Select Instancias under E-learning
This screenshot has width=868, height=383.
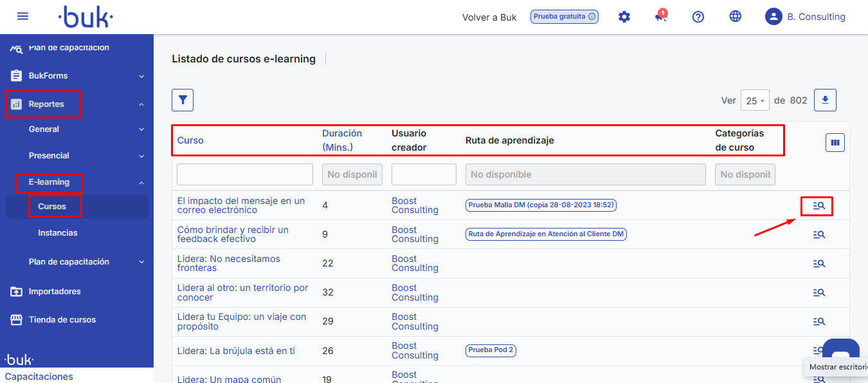point(58,233)
